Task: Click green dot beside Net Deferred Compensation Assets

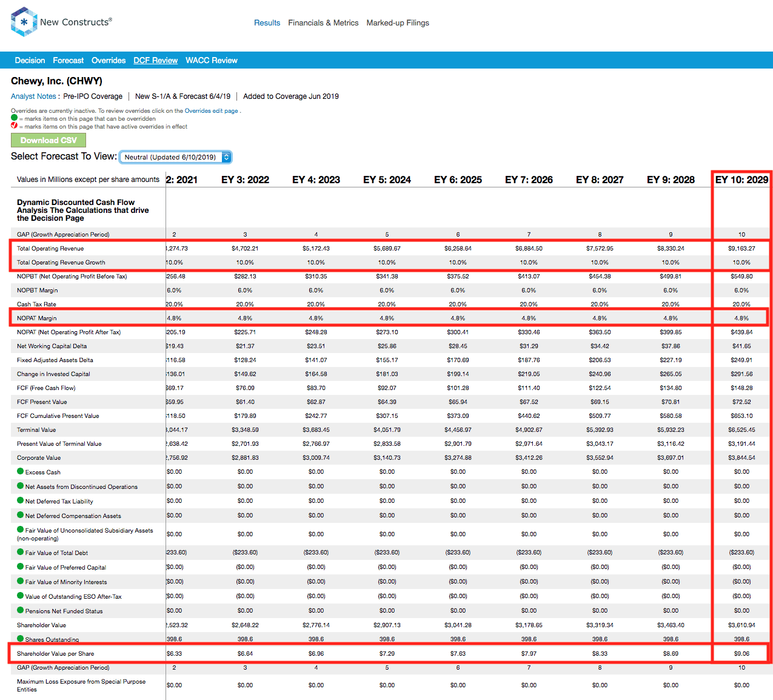Action: (x=21, y=515)
